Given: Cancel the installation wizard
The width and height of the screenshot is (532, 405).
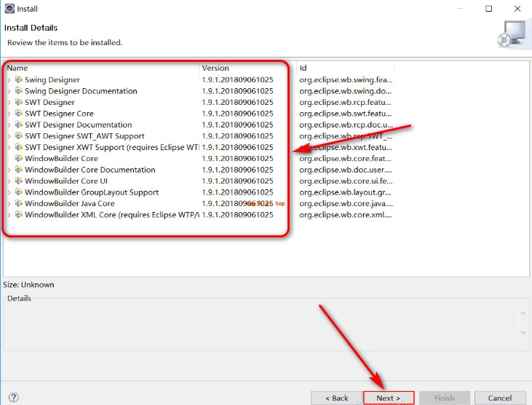Looking at the screenshot, I should click(500, 398).
